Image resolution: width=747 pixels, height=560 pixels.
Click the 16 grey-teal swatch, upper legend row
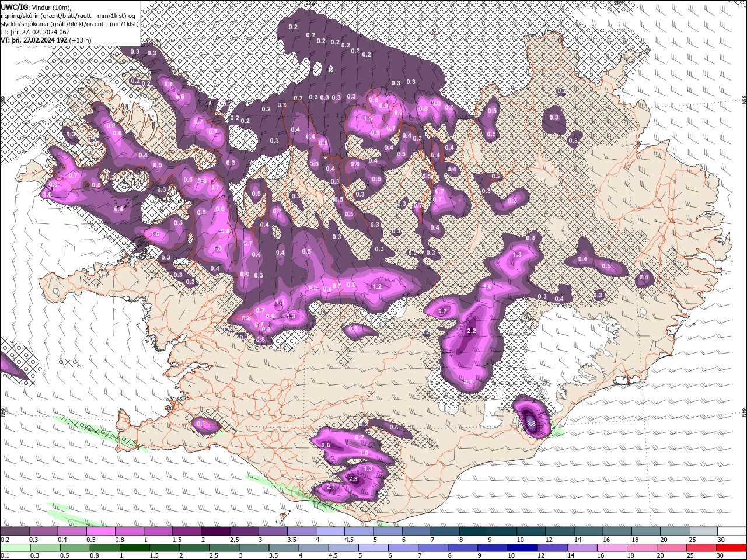pos(617,531)
